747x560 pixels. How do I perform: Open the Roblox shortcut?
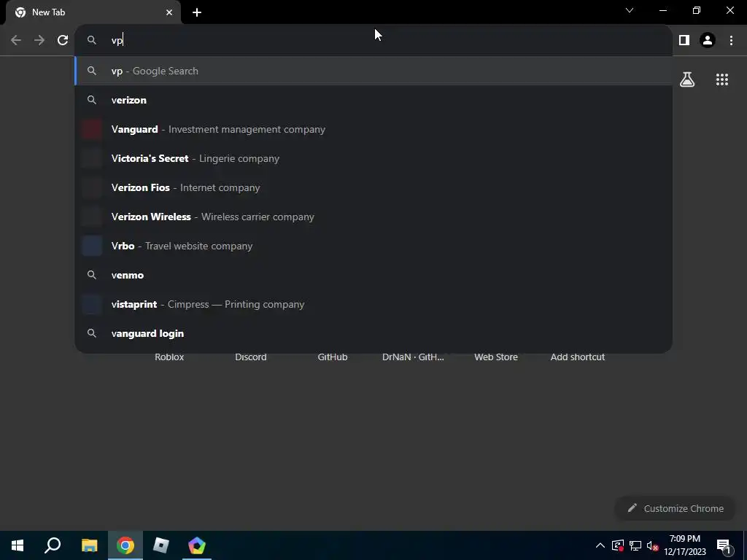(169, 357)
